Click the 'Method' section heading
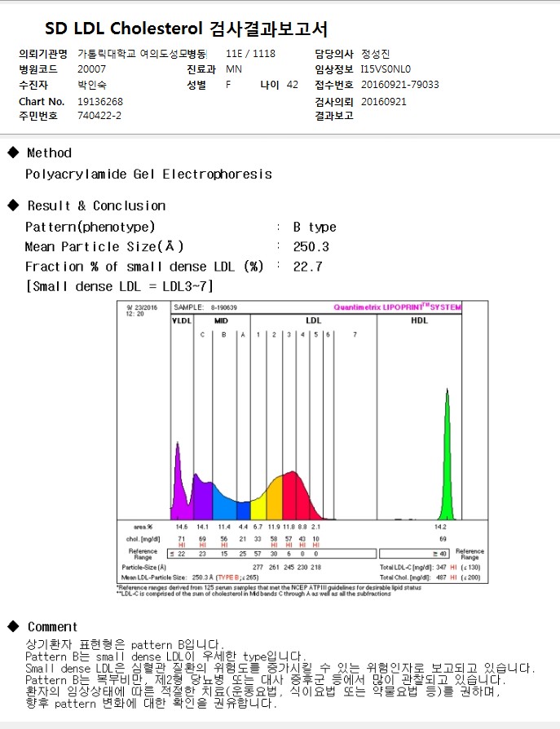Image resolution: width=560 pixels, height=729 pixels. point(49,153)
